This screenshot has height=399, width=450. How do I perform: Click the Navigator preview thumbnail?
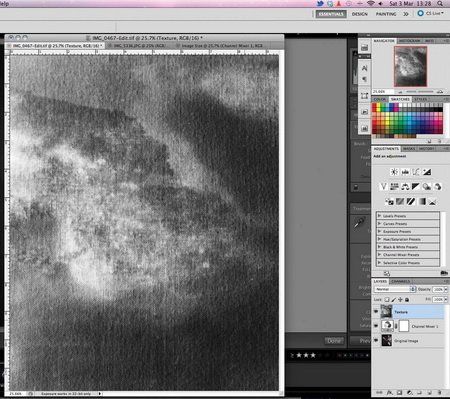(x=410, y=66)
